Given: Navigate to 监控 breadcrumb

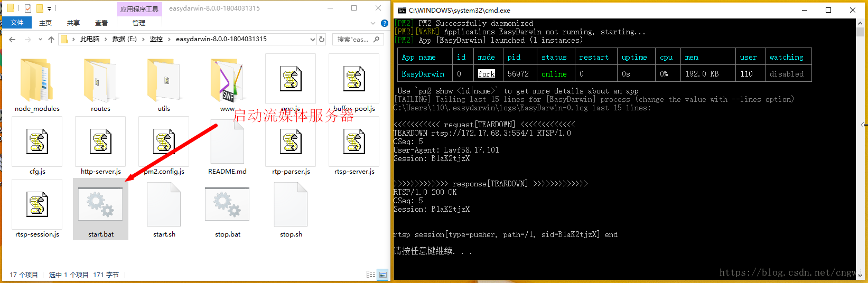Looking at the screenshot, I should [156, 39].
